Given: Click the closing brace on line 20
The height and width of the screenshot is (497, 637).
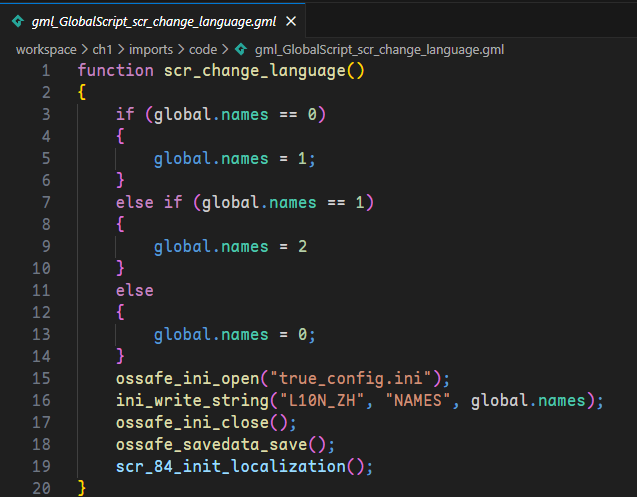Looking at the screenshot, I should tap(82, 488).
